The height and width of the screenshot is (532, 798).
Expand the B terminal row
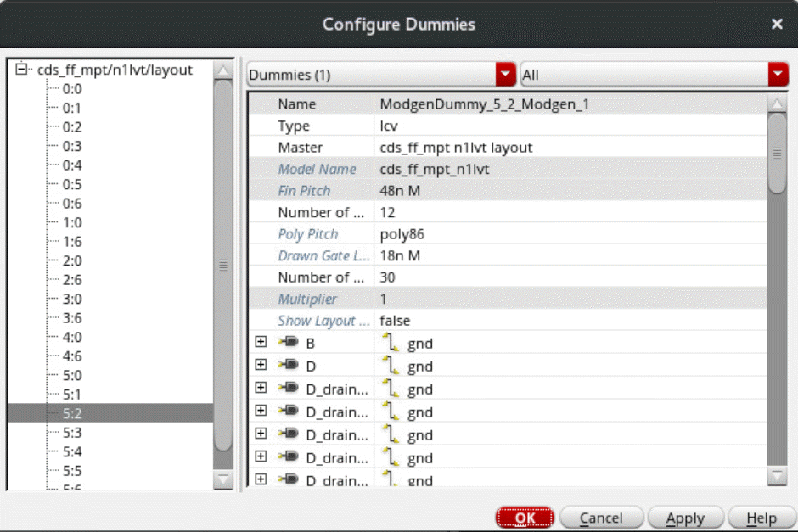click(x=261, y=344)
